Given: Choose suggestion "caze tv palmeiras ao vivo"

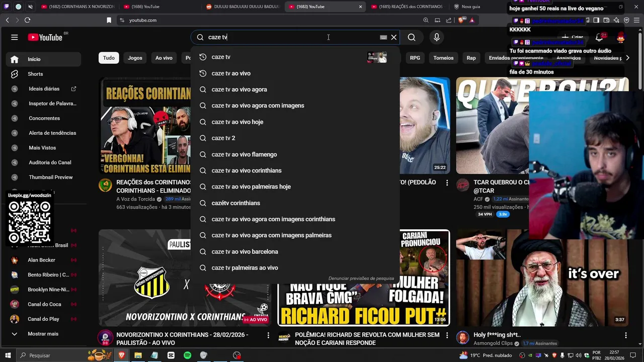Looking at the screenshot, I should click(x=295, y=267).
